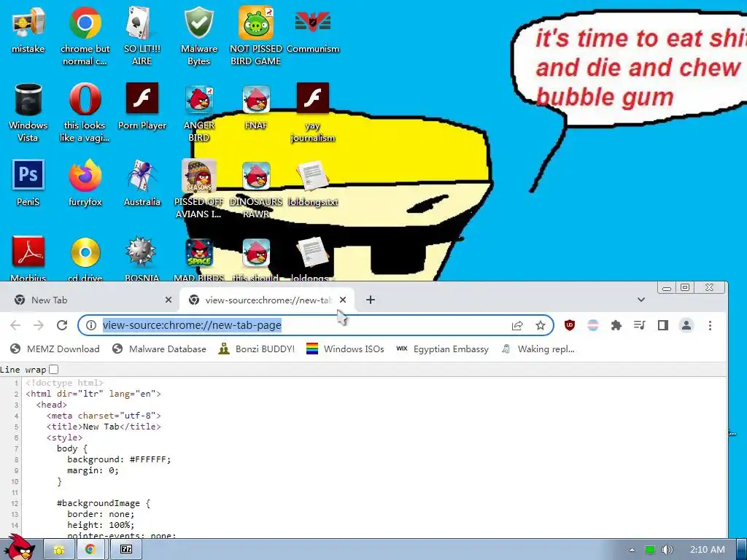Click the yellow face taskbar button
The image size is (747, 560).
(58, 550)
